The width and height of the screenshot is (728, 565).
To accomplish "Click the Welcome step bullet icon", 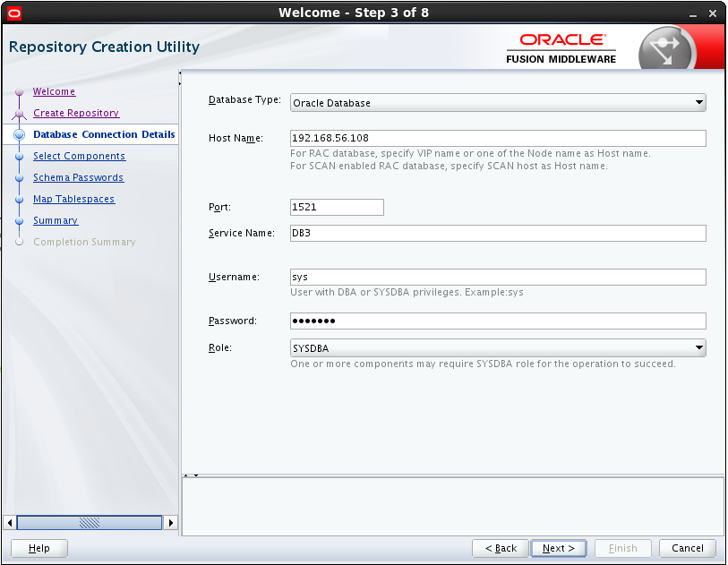I will pos(19,92).
